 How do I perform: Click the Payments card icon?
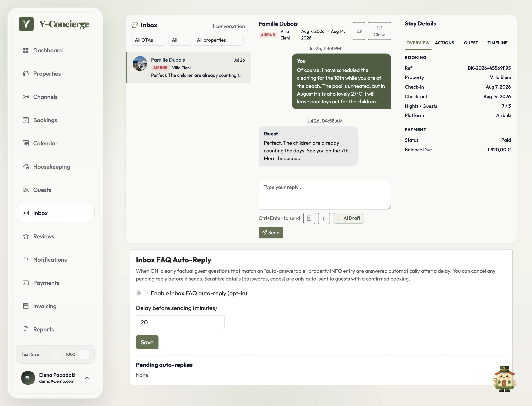[x=26, y=283]
